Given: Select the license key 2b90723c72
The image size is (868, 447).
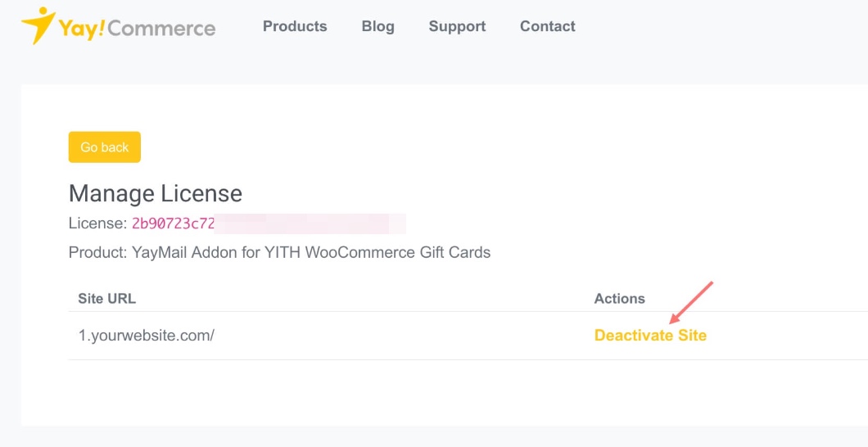Looking at the screenshot, I should coord(173,223).
